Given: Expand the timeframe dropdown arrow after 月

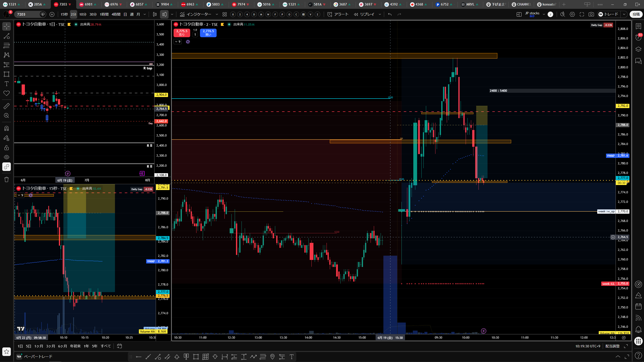Looking at the screenshot, I should 145,14.
